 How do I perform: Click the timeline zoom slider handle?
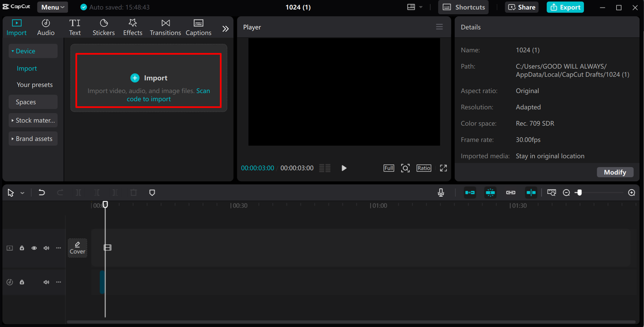coord(579,192)
